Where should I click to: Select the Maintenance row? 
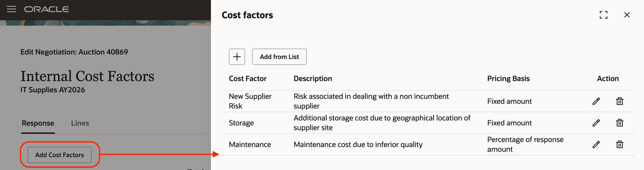250,144
